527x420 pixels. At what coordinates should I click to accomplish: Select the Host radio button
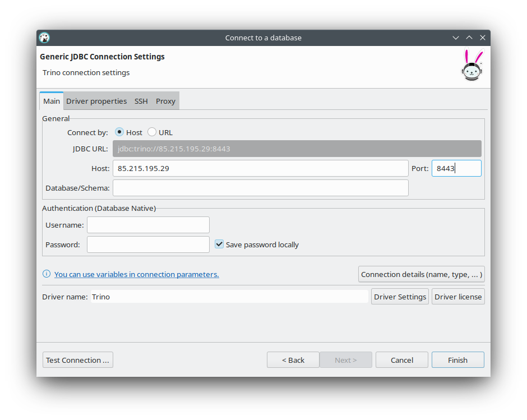(x=119, y=132)
